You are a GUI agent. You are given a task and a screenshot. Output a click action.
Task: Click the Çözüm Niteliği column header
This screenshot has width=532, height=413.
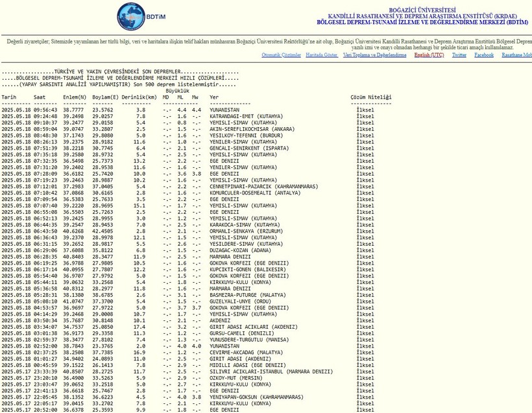click(x=371, y=97)
